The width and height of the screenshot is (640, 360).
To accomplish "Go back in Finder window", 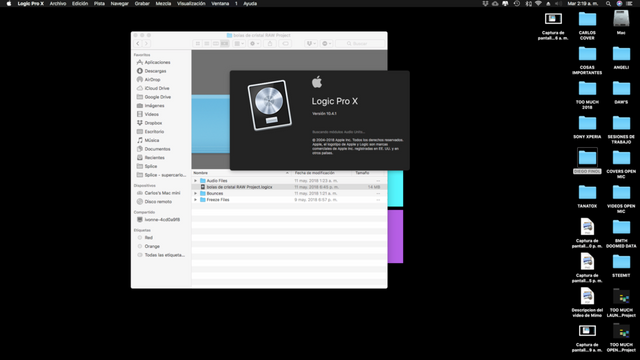I will pyautogui.click(x=138, y=43).
